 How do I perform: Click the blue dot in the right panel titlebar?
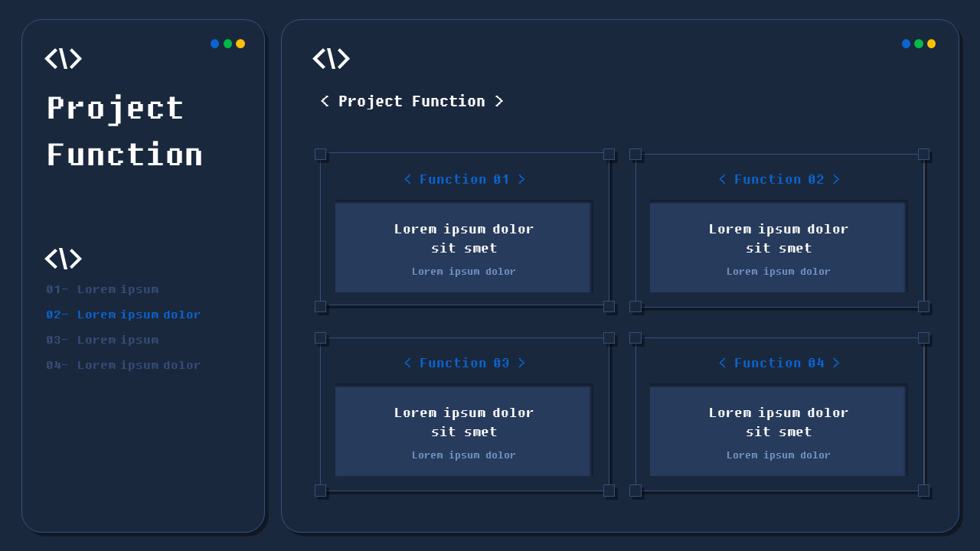click(906, 44)
